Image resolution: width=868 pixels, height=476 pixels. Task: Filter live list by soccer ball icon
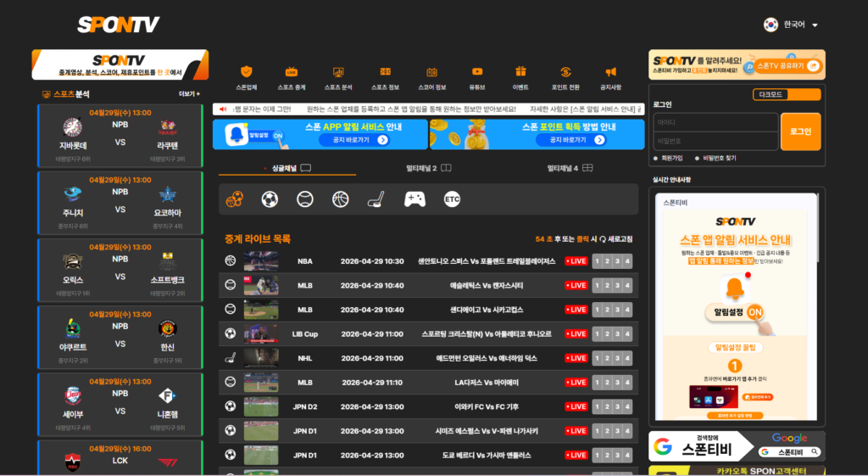270,199
